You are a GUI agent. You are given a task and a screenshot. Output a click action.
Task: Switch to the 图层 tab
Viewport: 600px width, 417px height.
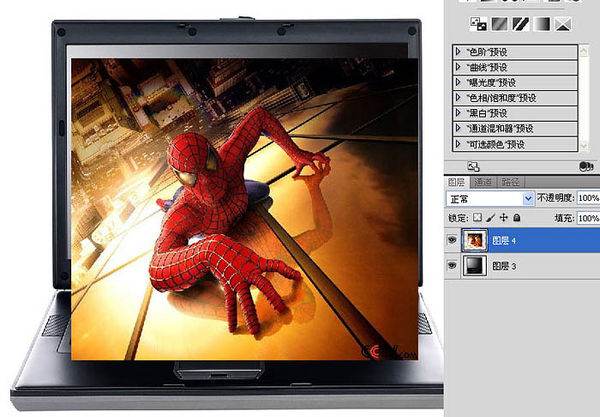tap(457, 182)
